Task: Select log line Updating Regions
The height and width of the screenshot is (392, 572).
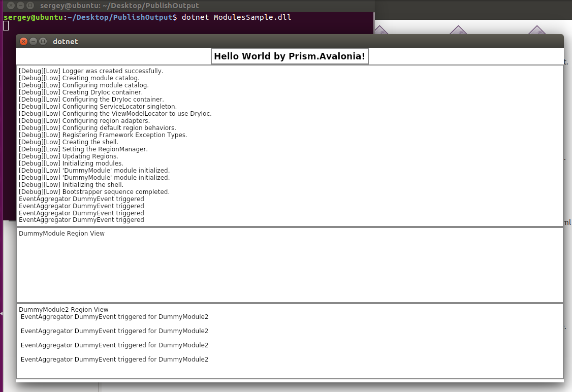Action: tap(69, 156)
